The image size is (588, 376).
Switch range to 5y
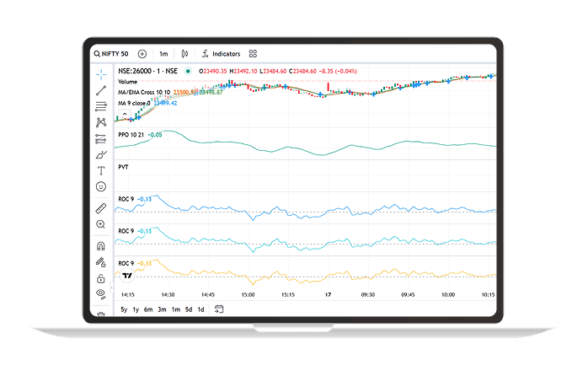124,309
